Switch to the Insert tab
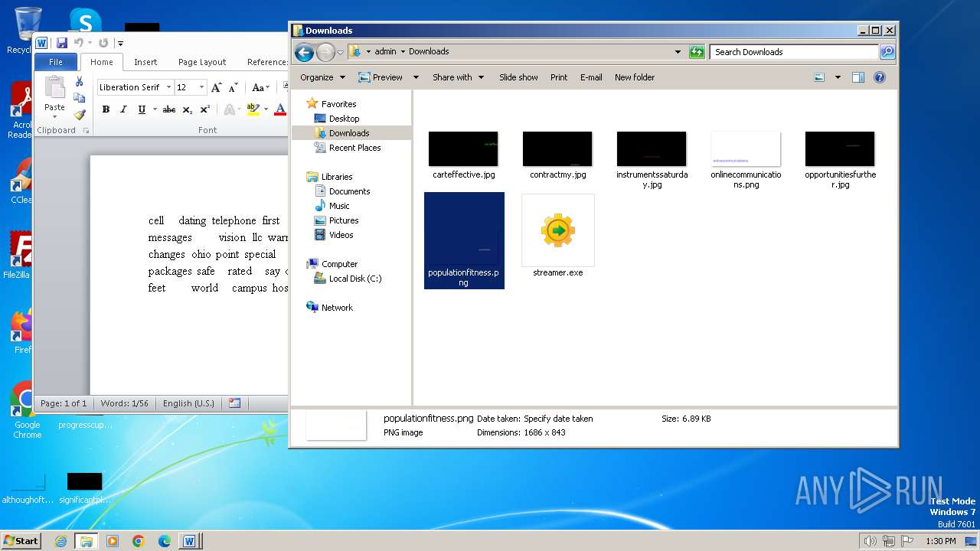This screenshot has height=551, width=980. (145, 62)
